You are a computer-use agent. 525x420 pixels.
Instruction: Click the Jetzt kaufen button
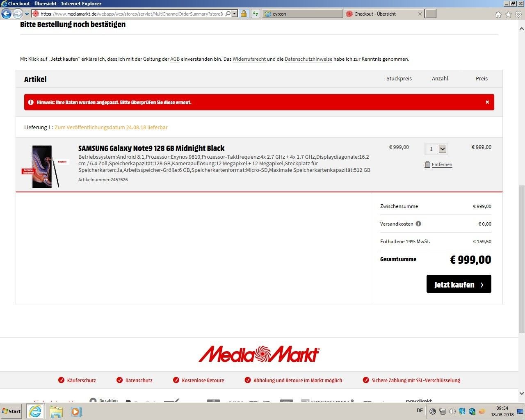tap(459, 284)
